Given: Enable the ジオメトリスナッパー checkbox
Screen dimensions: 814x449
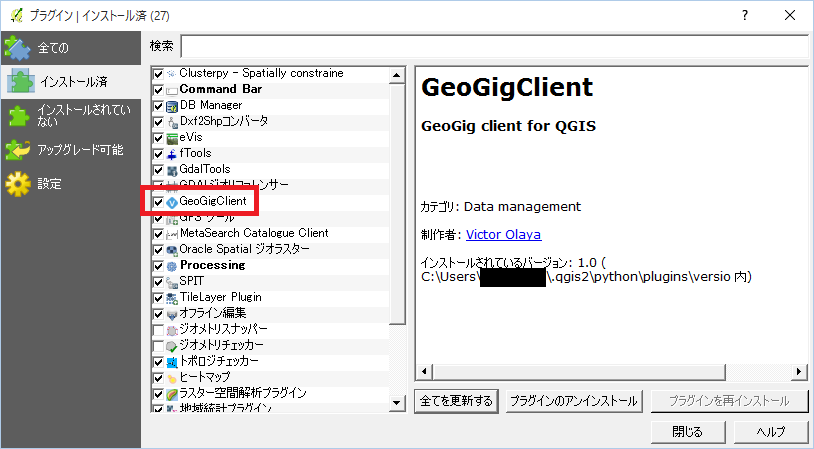Looking at the screenshot, I should pyautogui.click(x=158, y=330).
